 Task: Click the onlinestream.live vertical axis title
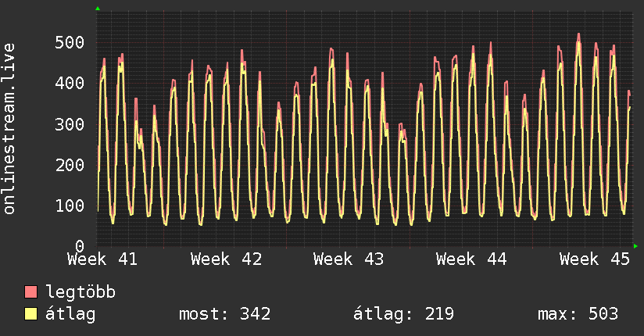[x=9, y=129]
